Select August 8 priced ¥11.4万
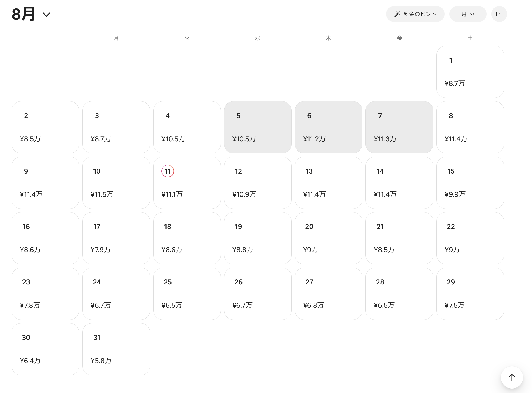The width and height of the screenshot is (532, 393). 470,127
